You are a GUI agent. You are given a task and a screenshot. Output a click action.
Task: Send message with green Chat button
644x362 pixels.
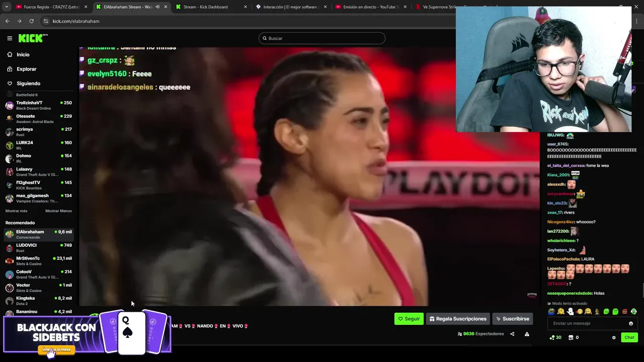click(x=629, y=337)
